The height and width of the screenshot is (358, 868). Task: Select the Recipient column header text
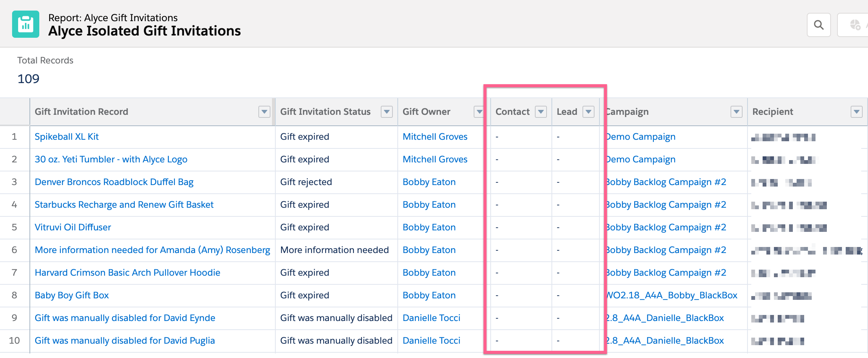[x=772, y=112]
